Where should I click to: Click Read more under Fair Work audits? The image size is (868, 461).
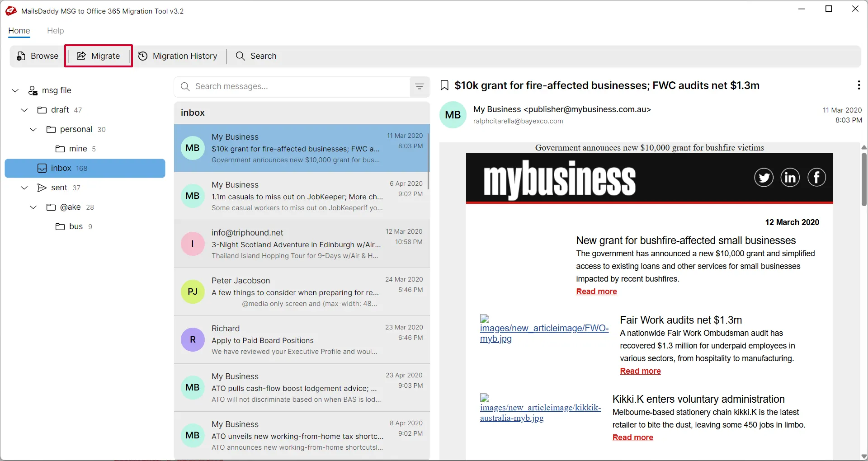coord(640,371)
